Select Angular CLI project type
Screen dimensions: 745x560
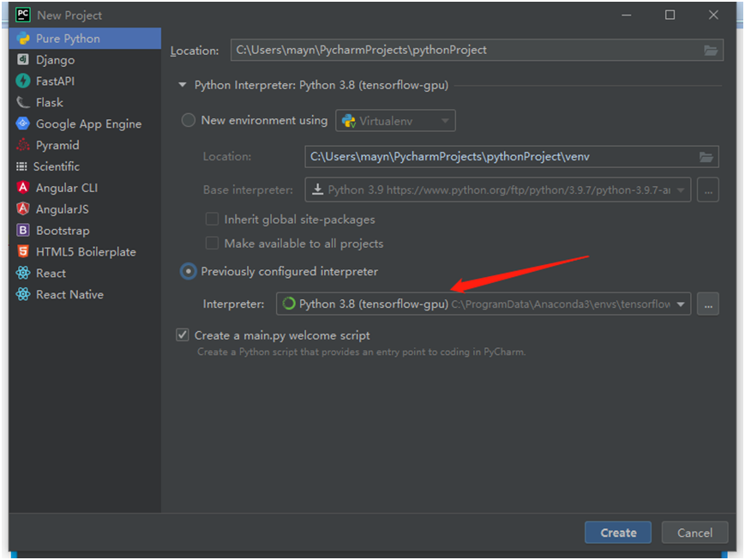85,188
